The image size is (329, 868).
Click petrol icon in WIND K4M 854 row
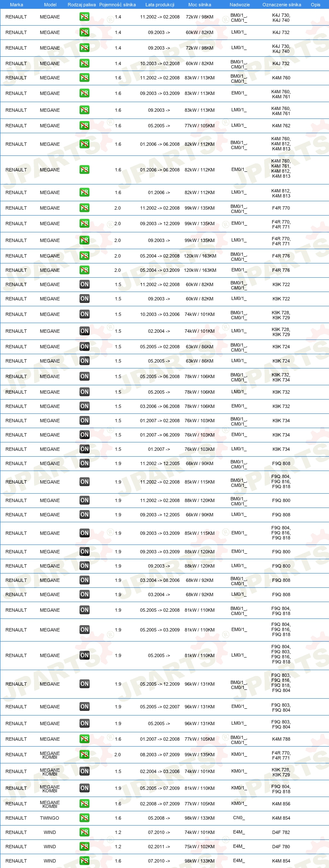pyautogui.click(x=84, y=861)
